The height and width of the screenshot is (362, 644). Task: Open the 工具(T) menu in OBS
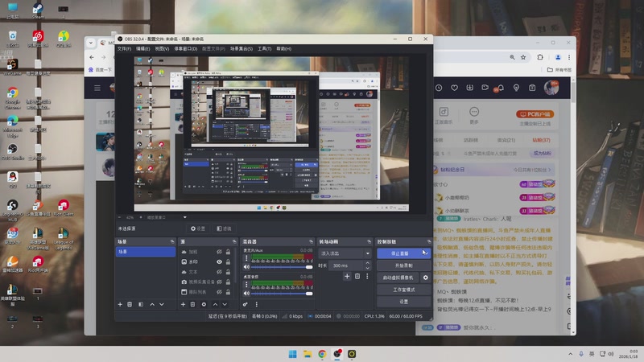265,49
